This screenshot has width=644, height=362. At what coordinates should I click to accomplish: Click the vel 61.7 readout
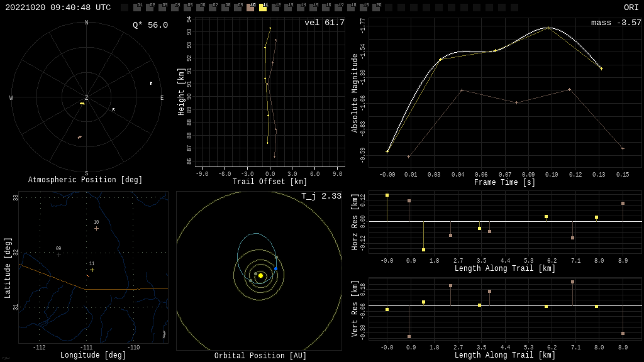pyautogui.click(x=324, y=23)
